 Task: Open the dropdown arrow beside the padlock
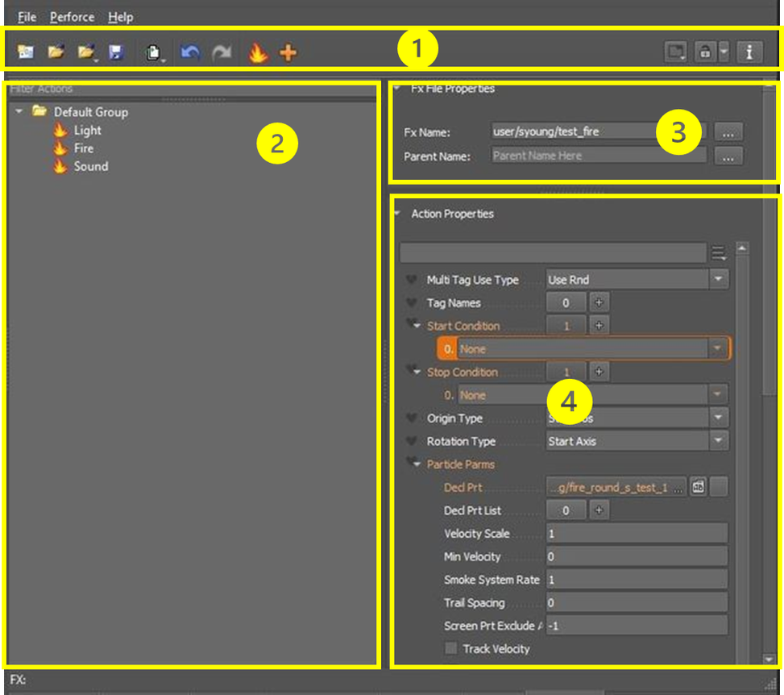(x=724, y=52)
